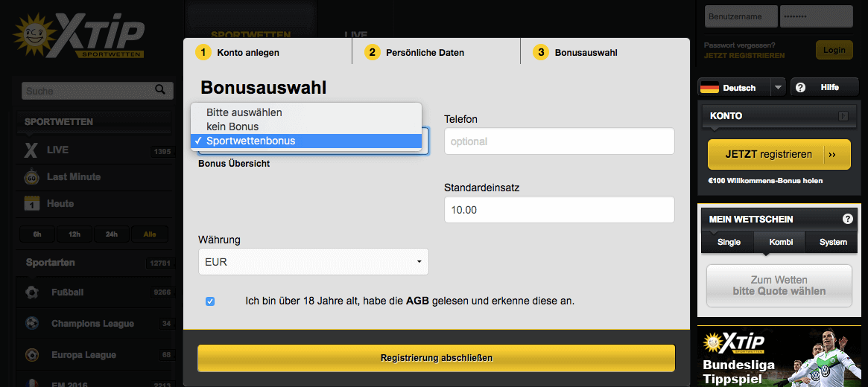868x387 pixels.
Task: Click the Standardeinsatz input field
Action: (559, 210)
